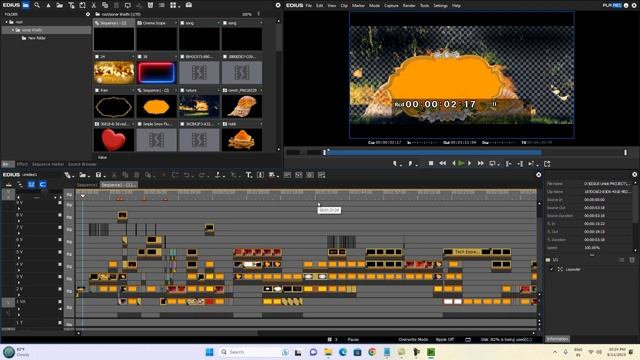
Task: Click the show in player monitor icon
Action: coord(128,5)
